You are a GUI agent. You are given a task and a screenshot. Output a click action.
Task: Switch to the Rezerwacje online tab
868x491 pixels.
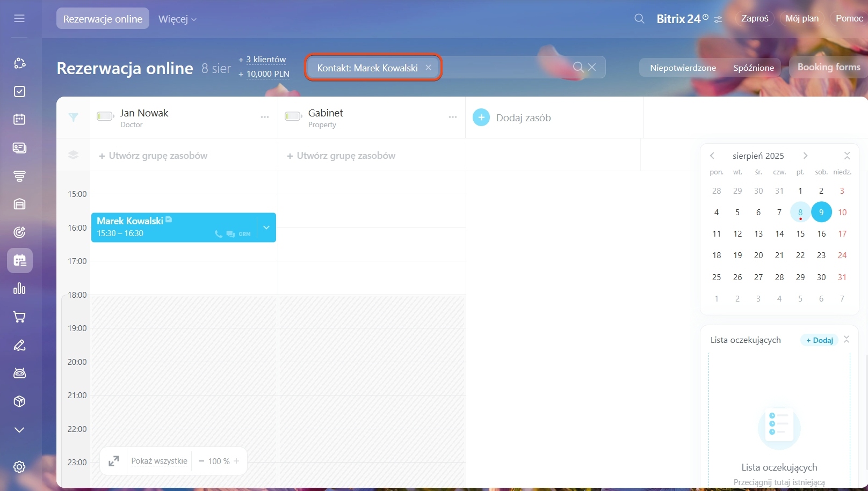tap(103, 19)
